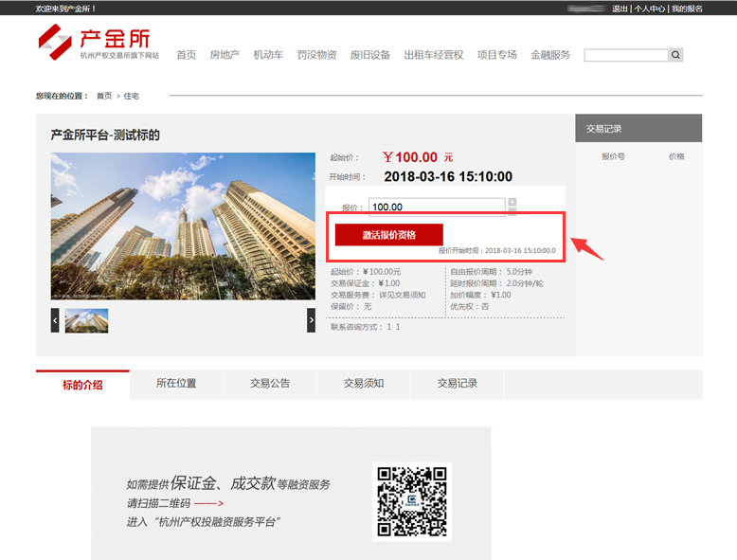
Task: Switch to the 所在位置 tab
Action: point(176,384)
